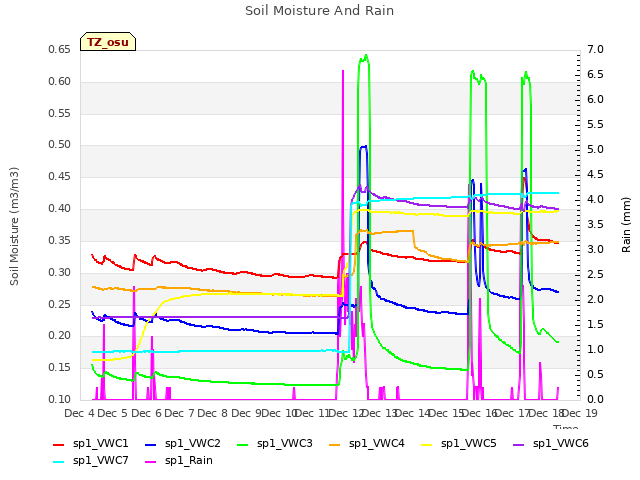Viewport: 640px width, 480px height.
Task: Click the 0.40 left axis tick label
Action: [x=59, y=209]
